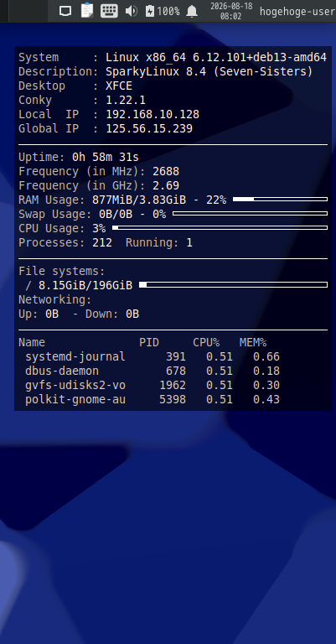This screenshot has width=336, height=644.
Task: Mute sound via the volume speaker icon
Action: click(132, 11)
